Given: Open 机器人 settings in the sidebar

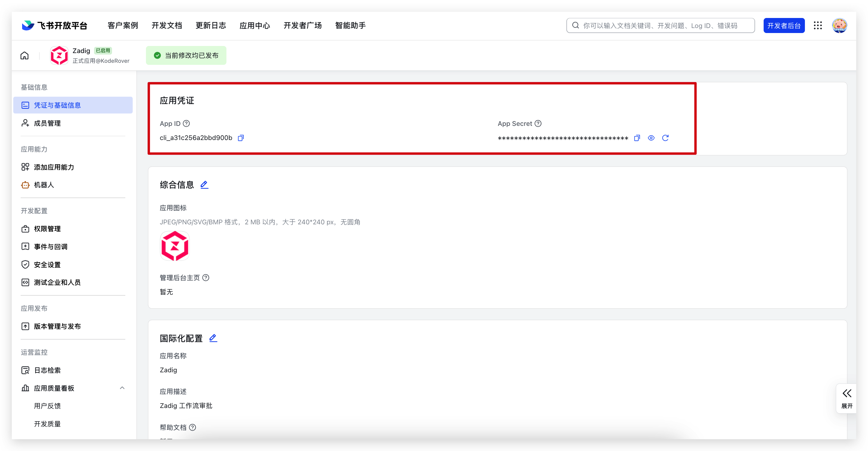Looking at the screenshot, I should coord(44,185).
